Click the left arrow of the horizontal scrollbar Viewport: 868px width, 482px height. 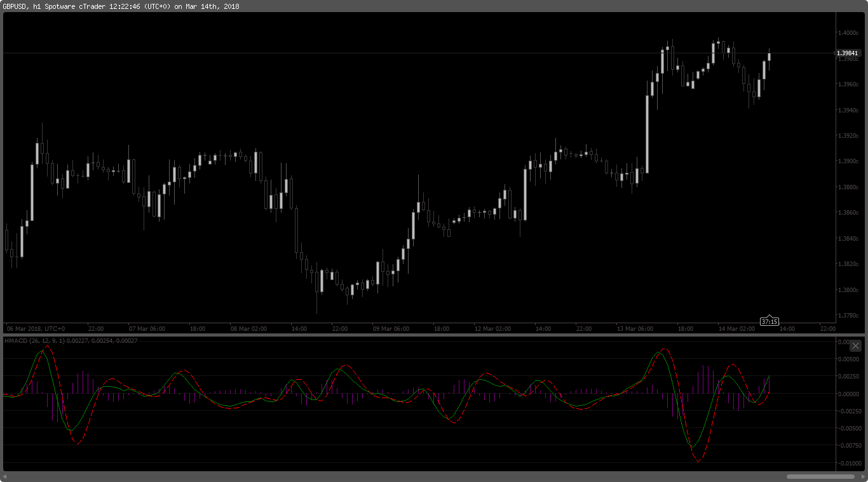pyautogui.click(x=6, y=476)
